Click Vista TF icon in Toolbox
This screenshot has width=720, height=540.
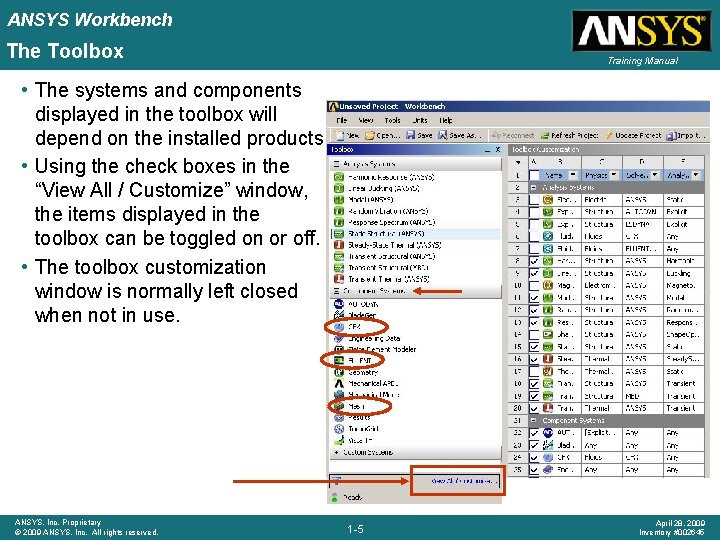(x=338, y=440)
